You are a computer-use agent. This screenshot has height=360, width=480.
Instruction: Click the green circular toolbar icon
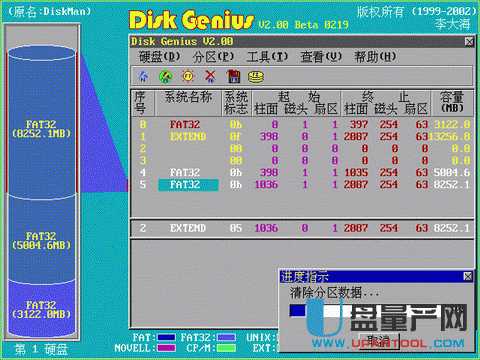(x=166, y=77)
